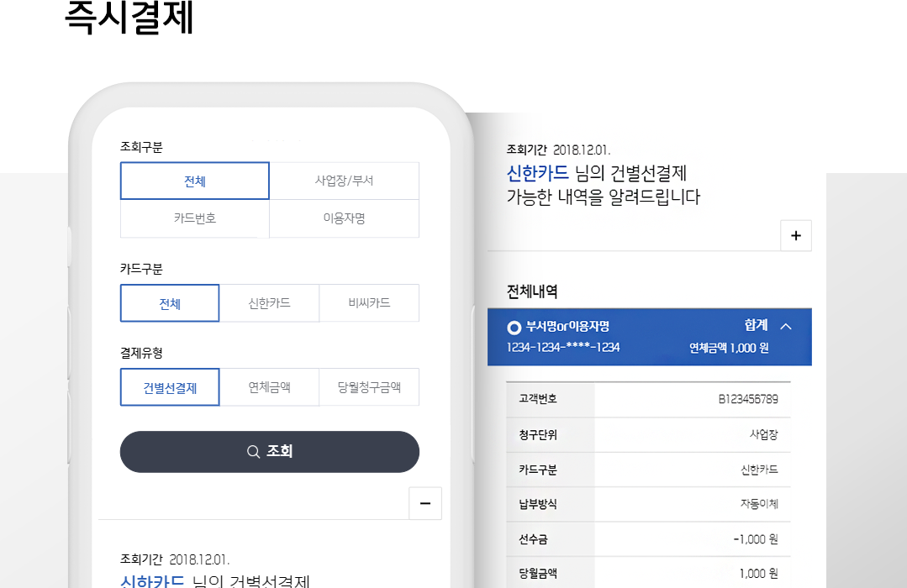Click the 즉시결제 page title
Viewport: 907px width, 588px height.
tap(129, 18)
